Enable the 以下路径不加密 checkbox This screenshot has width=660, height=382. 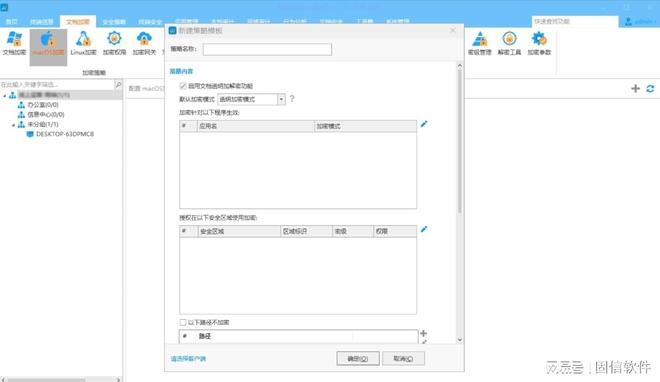(x=183, y=322)
